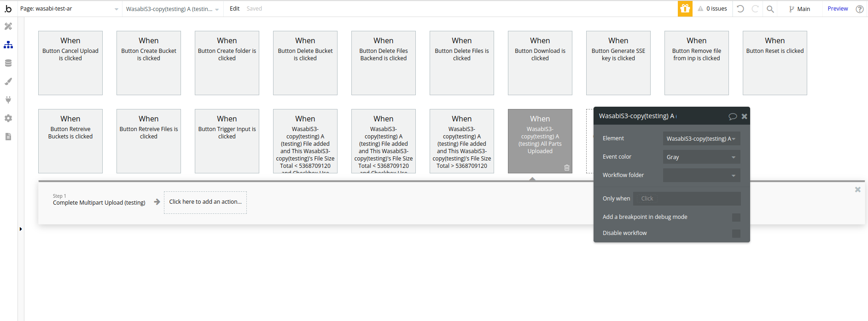Select Button Delete Bucket is clicked event
This screenshot has height=321, width=868.
pyautogui.click(x=305, y=63)
